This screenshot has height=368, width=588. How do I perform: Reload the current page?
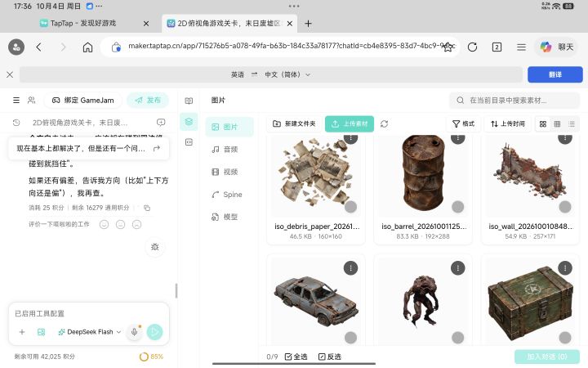tap(472, 47)
